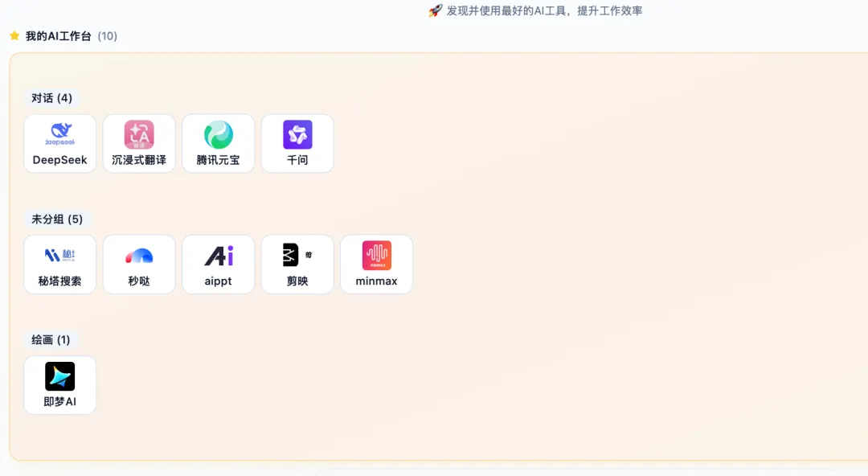This screenshot has height=476, width=868.
Task: Select the 未分组 (5) group label
Action: coord(57,219)
